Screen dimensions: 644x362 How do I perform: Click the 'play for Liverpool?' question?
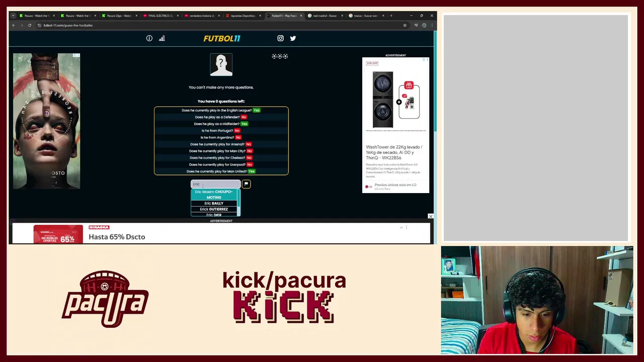pyautogui.click(x=221, y=164)
